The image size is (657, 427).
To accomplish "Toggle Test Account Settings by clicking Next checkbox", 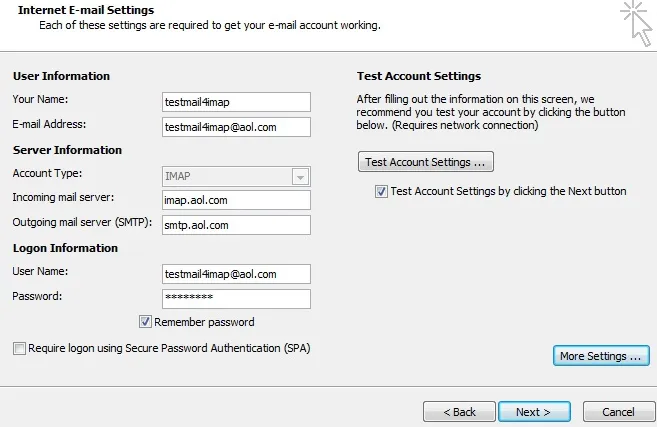I will pos(381,192).
